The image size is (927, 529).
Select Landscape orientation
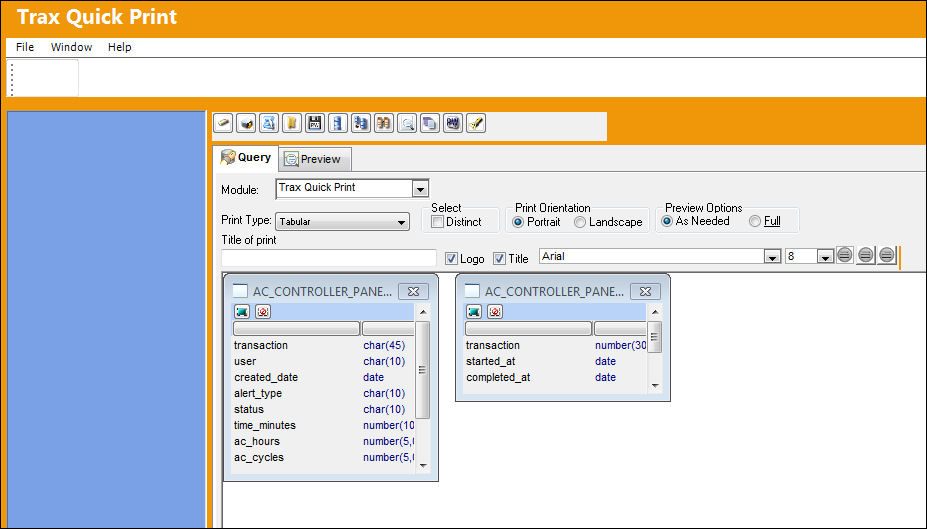(x=580, y=222)
